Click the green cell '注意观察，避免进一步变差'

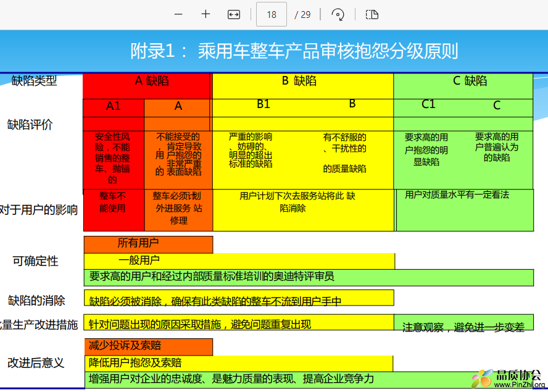(x=464, y=322)
